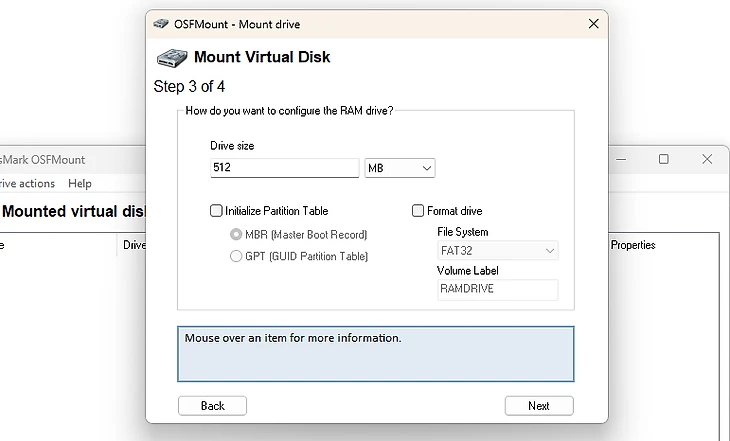
Task: Click the information hint text box
Action: 375,354
